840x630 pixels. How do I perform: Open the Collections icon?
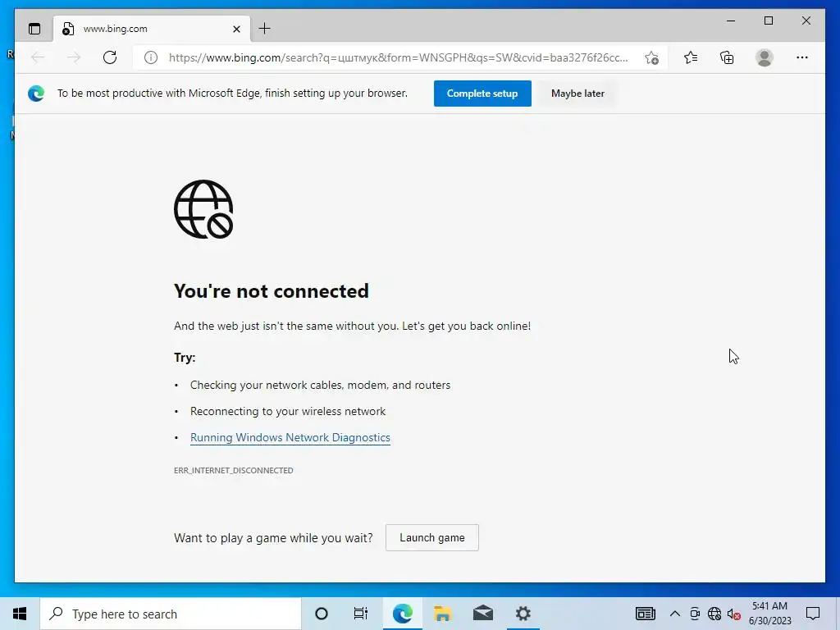click(727, 57)
